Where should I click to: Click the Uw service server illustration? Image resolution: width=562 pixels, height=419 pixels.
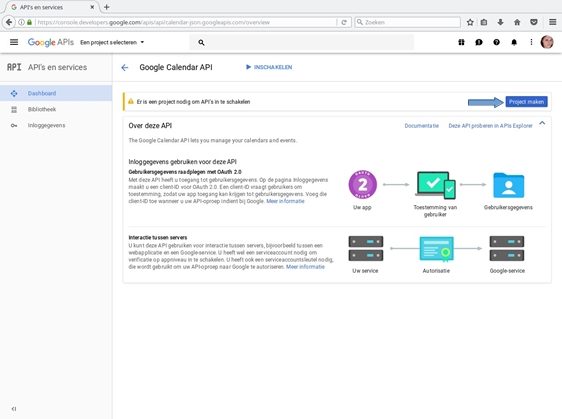[x=366, y=248]
